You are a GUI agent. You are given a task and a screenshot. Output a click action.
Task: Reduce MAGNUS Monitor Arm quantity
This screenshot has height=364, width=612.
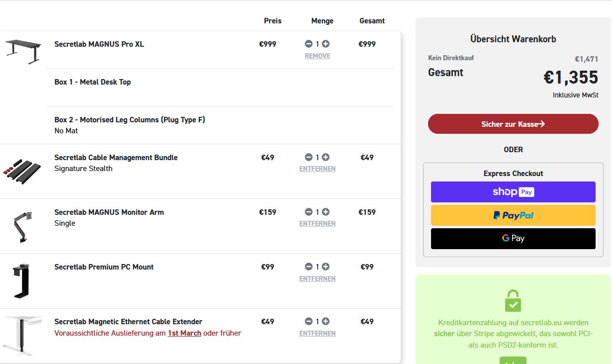(x=309, y=212)
